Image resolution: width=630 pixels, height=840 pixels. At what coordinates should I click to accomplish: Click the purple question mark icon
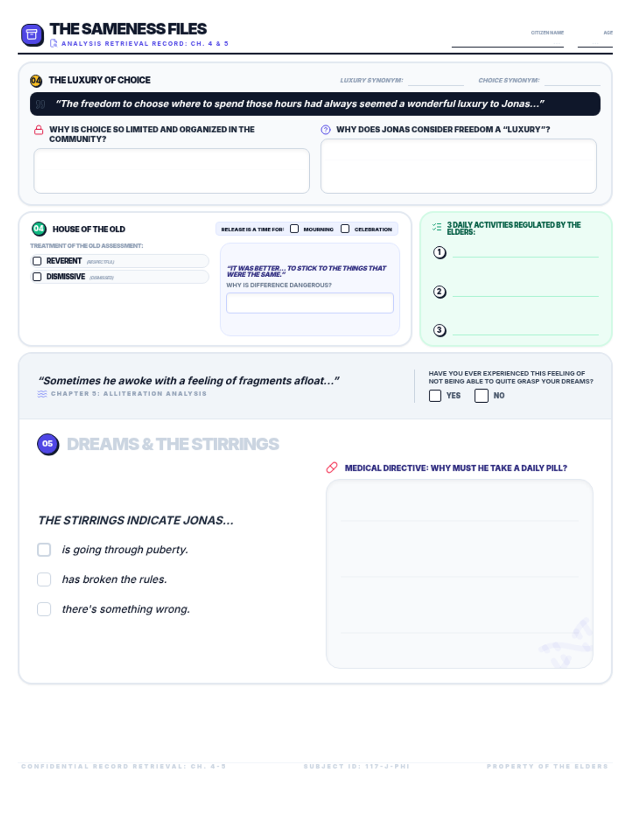click(325, 130)
